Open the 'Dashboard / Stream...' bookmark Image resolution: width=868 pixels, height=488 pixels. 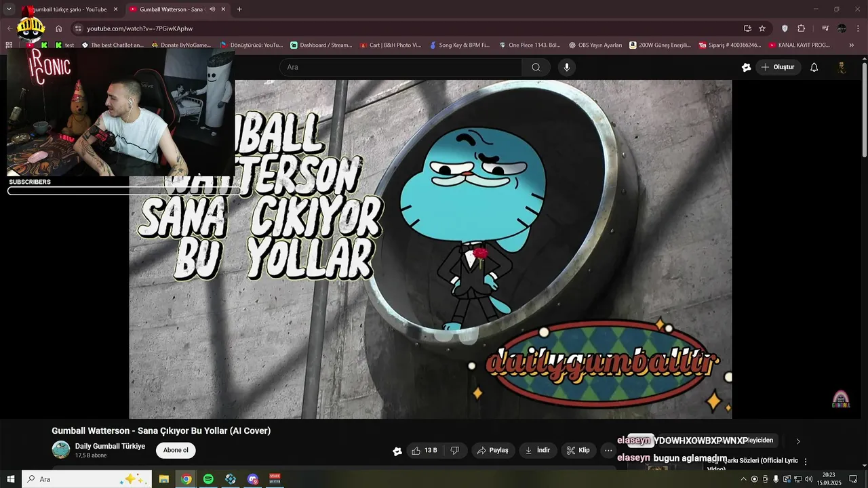pyautogui.click(x=321, y=45)
